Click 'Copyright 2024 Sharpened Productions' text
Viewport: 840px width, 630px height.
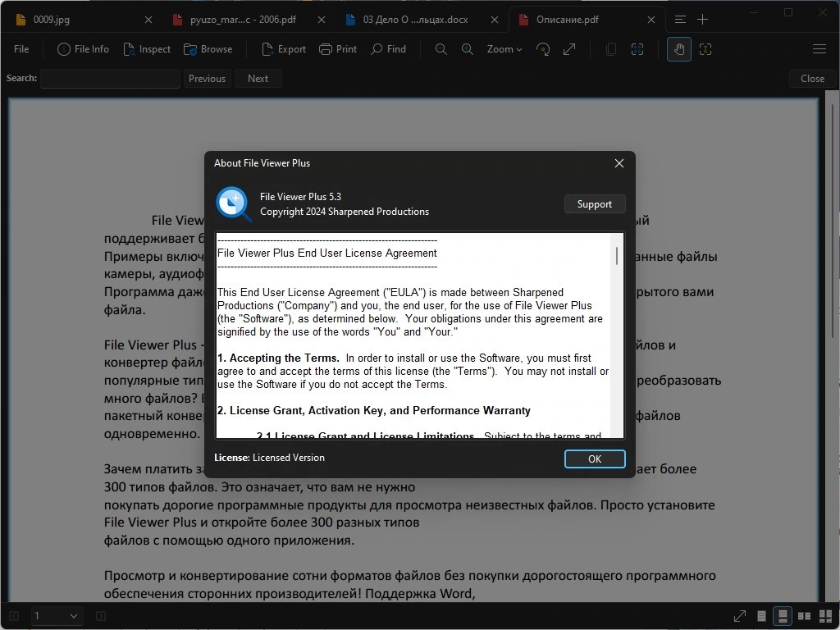click(345, 212)
